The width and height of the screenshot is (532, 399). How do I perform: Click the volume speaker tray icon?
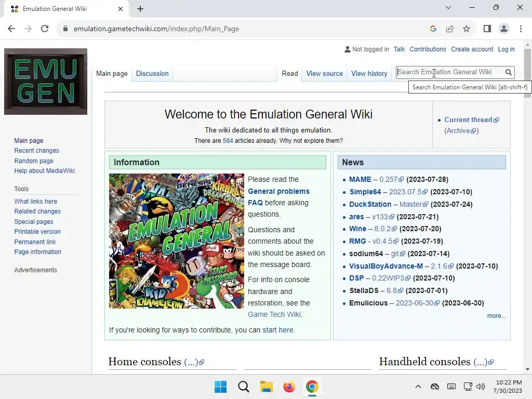coord(481,387)
